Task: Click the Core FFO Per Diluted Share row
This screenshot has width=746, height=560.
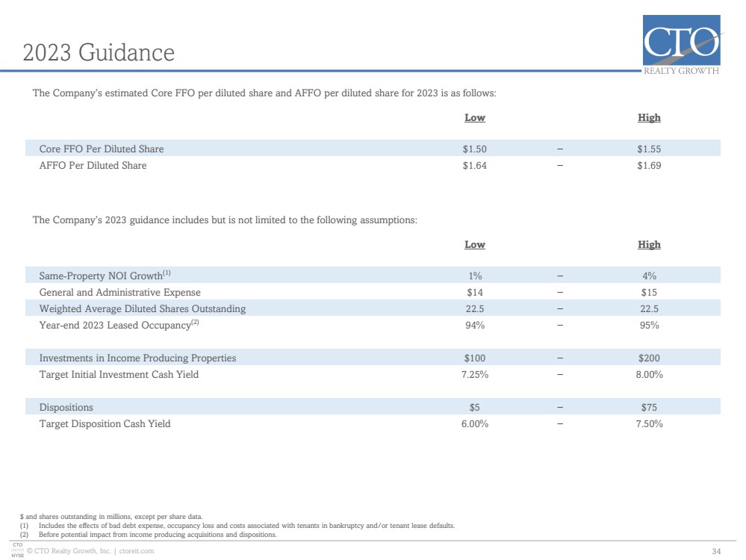Action: click(x=373, y=149)
